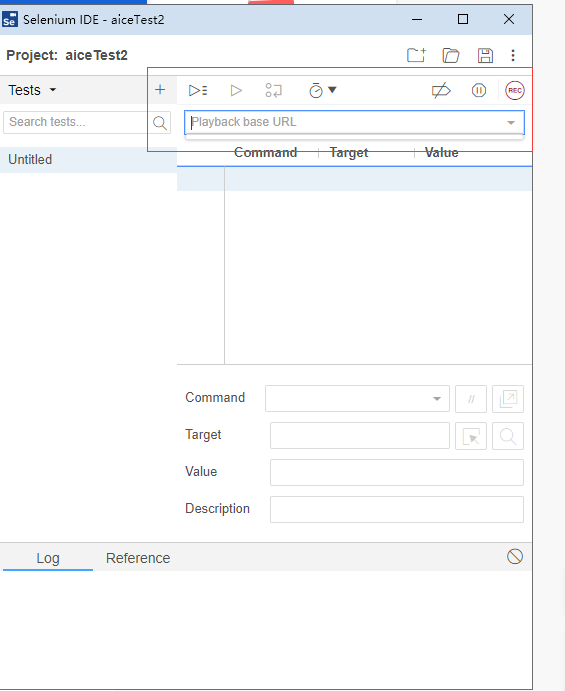Switch to the Reference tab
Screen dimensions: 565x691
(138, 558)
